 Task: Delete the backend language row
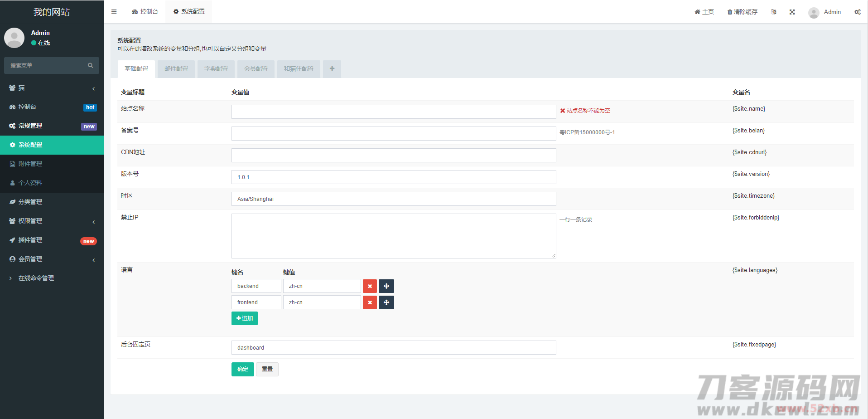(370, 286)
